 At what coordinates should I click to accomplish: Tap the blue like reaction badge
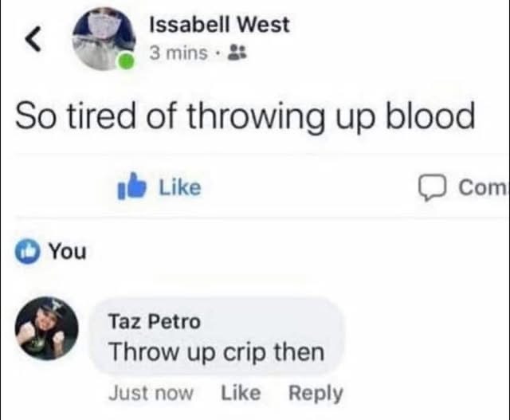pyautogui.click(x=28, y=252)
